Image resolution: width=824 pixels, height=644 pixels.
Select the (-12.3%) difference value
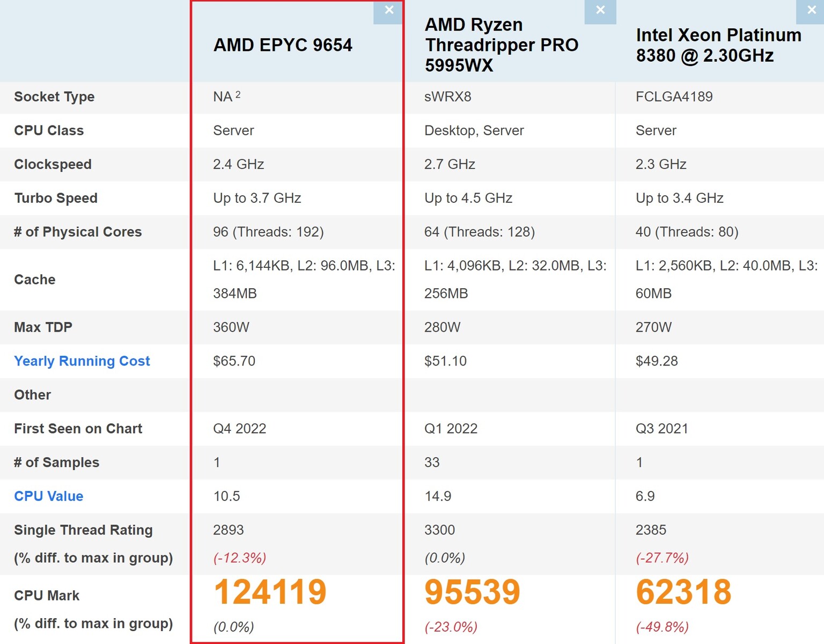[x=239, y=558]
